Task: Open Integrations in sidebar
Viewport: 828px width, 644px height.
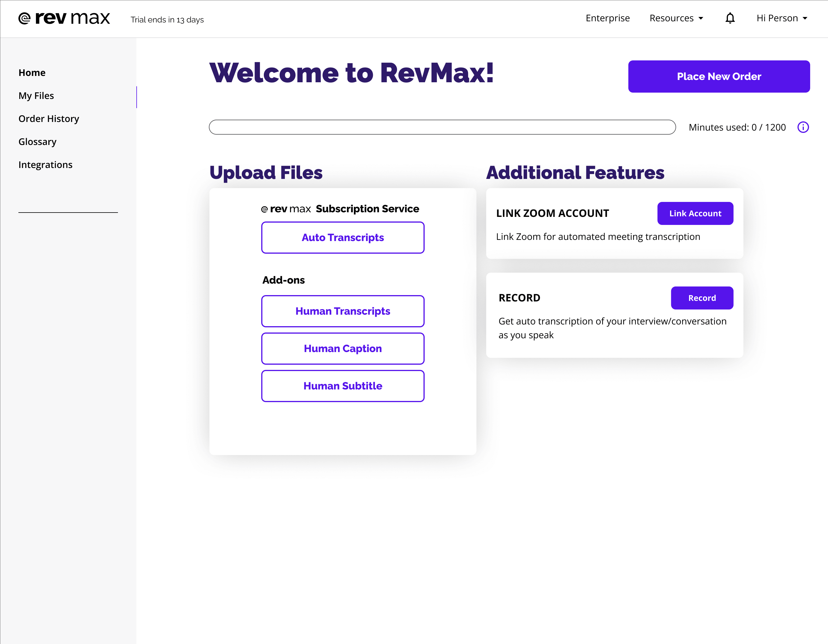Action: [45, 165]
